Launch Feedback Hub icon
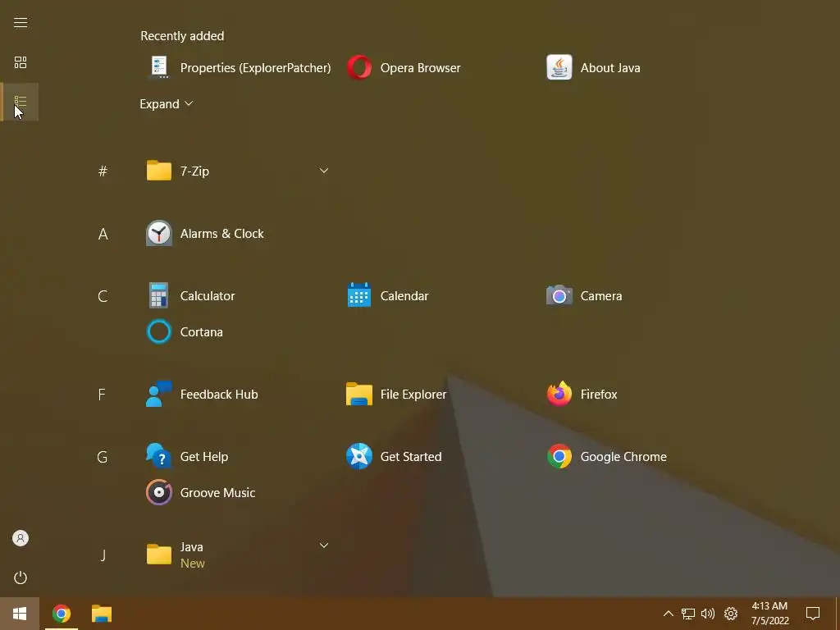This screenshot has height=630, width=840. coord(159,394)
